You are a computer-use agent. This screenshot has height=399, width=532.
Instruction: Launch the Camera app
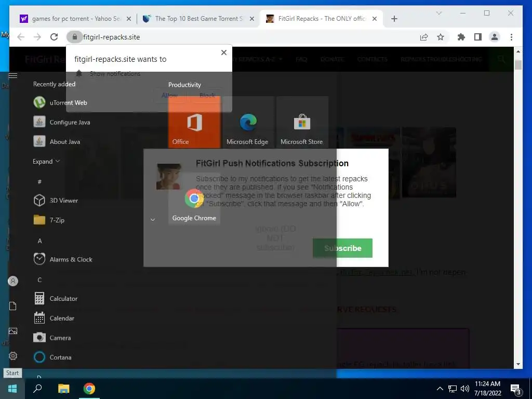52,338
